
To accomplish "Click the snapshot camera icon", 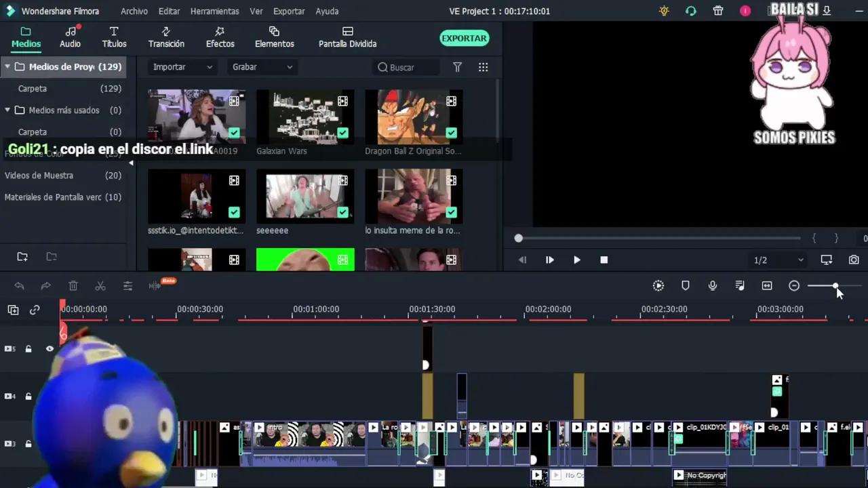I will coord(854,260).
